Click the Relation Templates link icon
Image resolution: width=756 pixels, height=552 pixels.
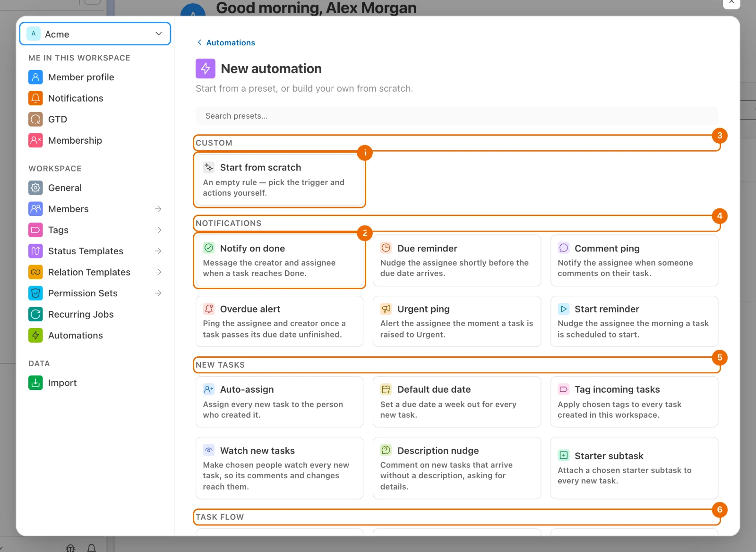[x=35, y=272]
